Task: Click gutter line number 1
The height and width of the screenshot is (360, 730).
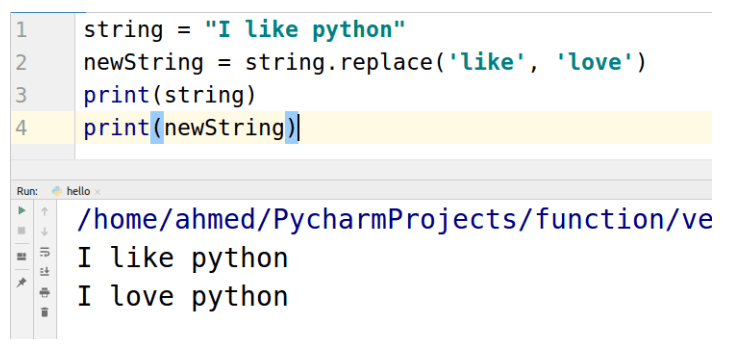Action: point(21,30)
